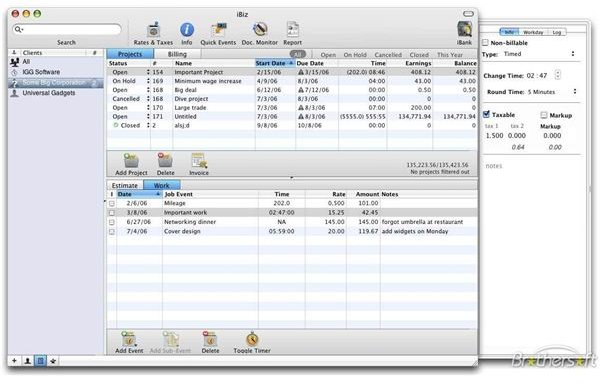Click the Change Time stepper arrows
Screen dimensions: 600x385
click(x=558, y=75)
